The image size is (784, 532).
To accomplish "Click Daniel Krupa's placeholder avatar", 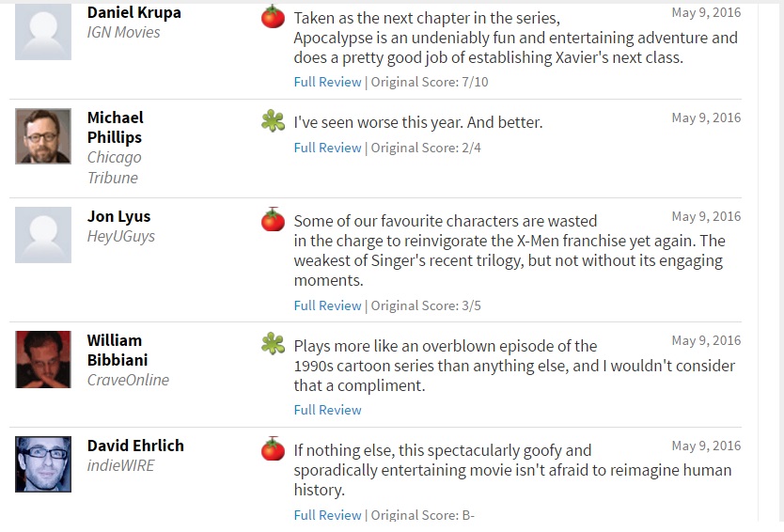I will pos(43,31).
